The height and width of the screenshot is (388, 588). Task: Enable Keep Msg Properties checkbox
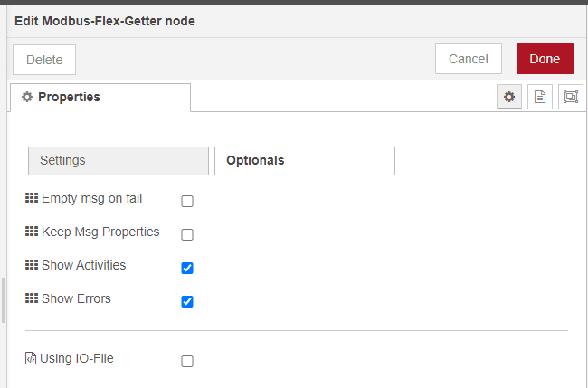coord(187,234)
